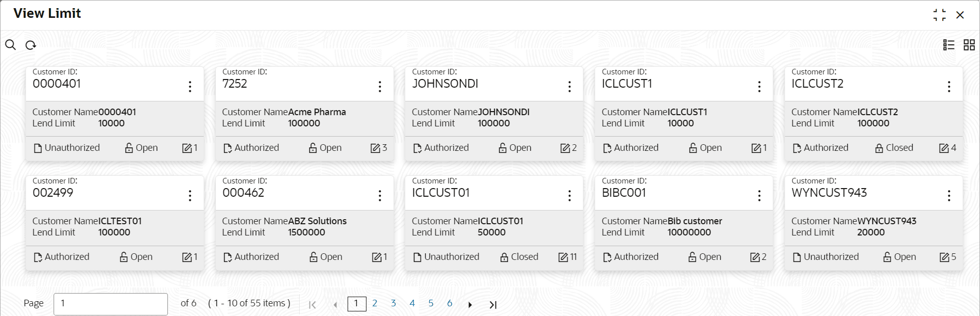This screenshot has width=980, height=316.
Task: Click Authorized document icon on BIBC001 card
Action: (x=607, y=257)
